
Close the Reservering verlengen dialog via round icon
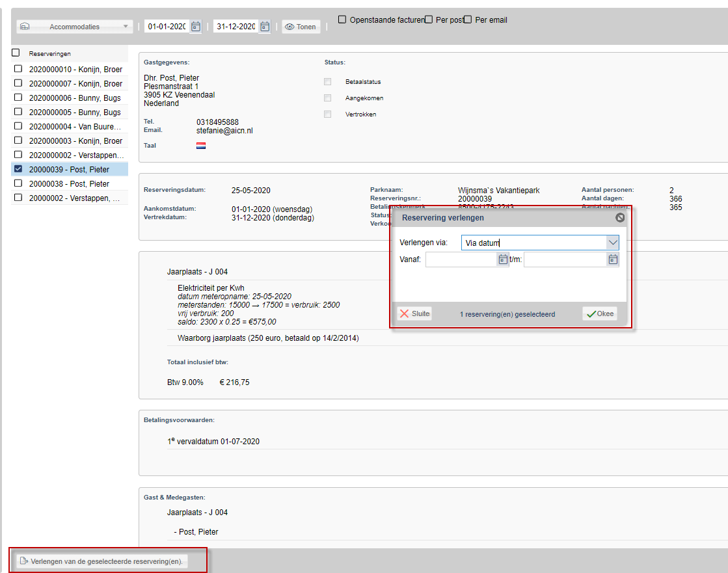coord(620,218)
